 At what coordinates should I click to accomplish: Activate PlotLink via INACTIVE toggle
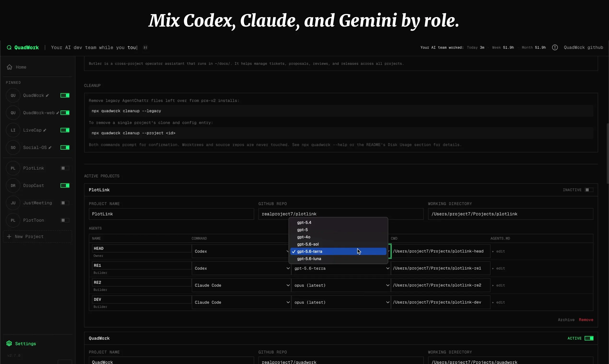(589, 190)
